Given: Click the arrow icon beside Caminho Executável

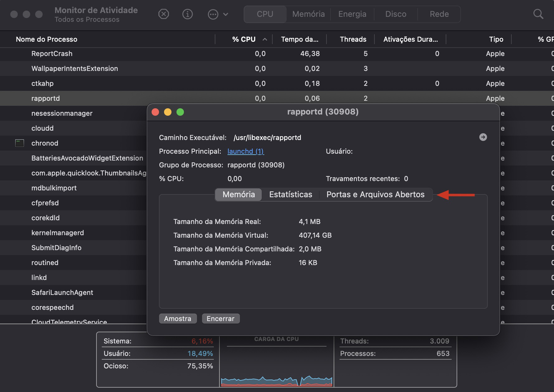Looking at the screenshot, I should (483, 137).
